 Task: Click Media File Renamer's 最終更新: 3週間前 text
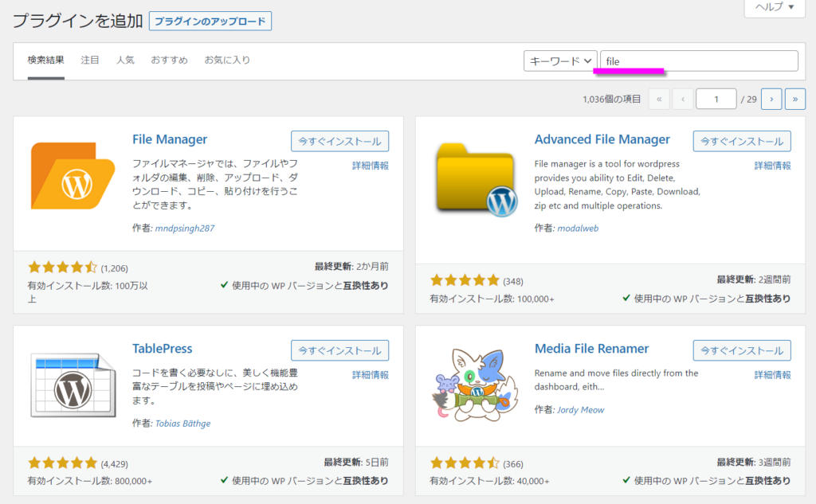[x=754, y=462]
